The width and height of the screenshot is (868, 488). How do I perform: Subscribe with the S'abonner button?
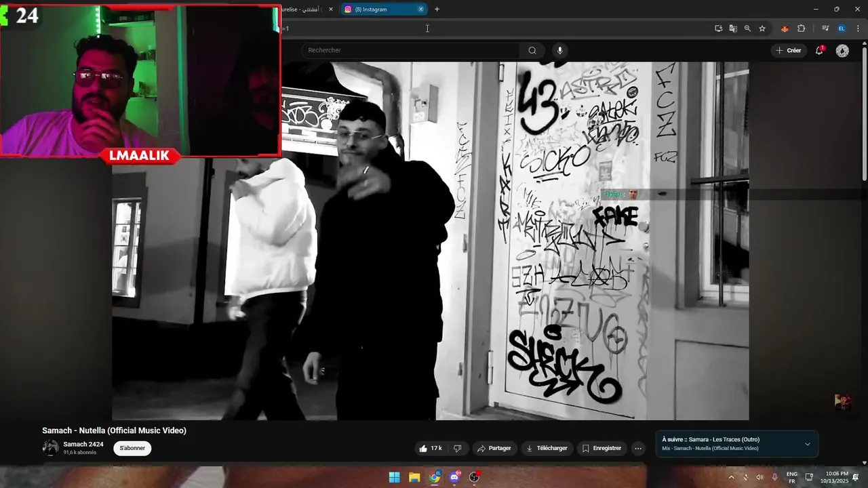point(132,448)
